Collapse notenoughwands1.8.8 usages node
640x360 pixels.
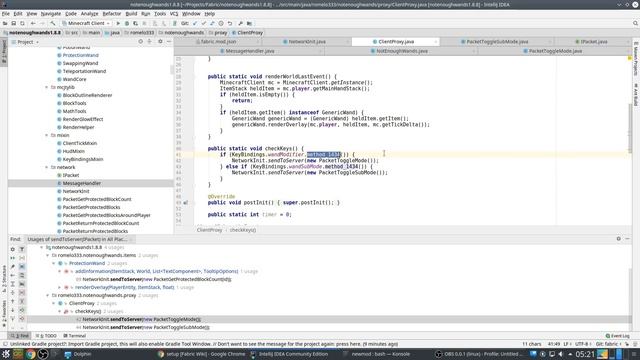coord(41,247)
